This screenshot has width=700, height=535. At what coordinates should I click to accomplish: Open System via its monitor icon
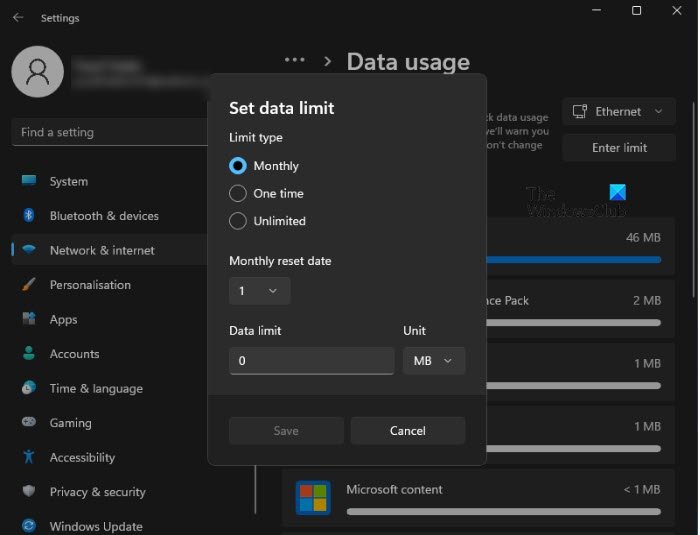click(x=29, y=181)
